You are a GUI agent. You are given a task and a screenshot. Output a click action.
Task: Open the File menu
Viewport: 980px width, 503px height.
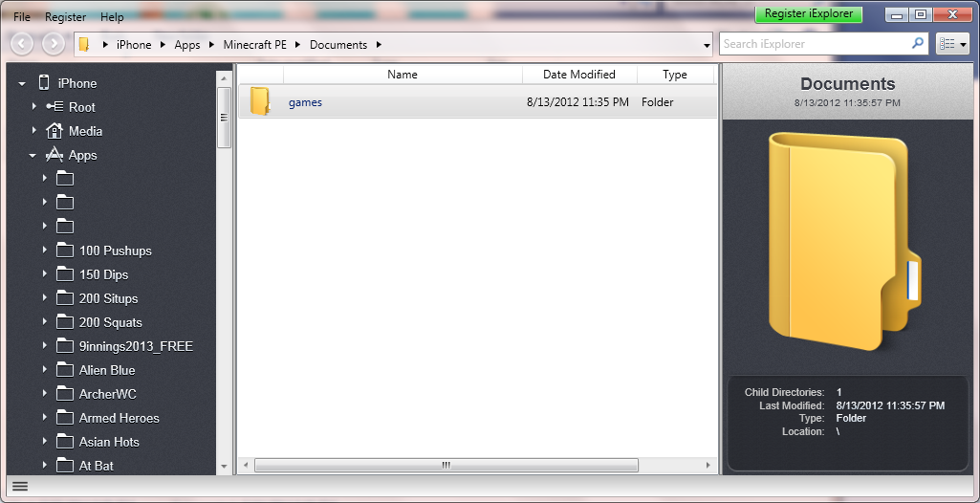point(22,17)
